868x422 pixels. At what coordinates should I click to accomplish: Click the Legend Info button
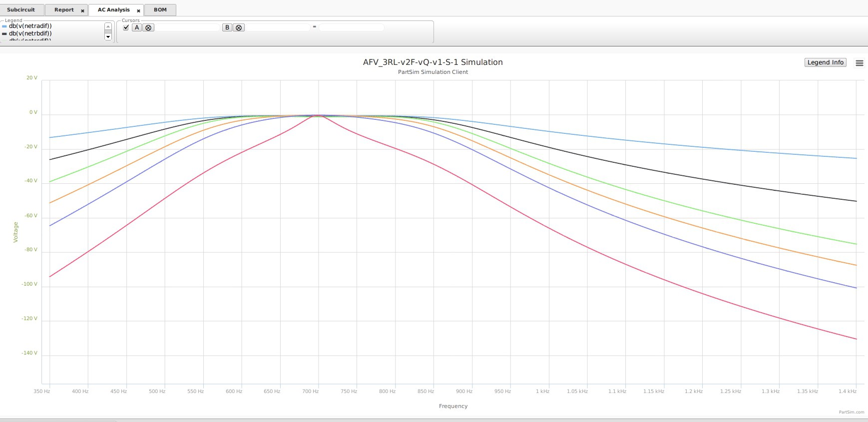[x=825, y=62]
